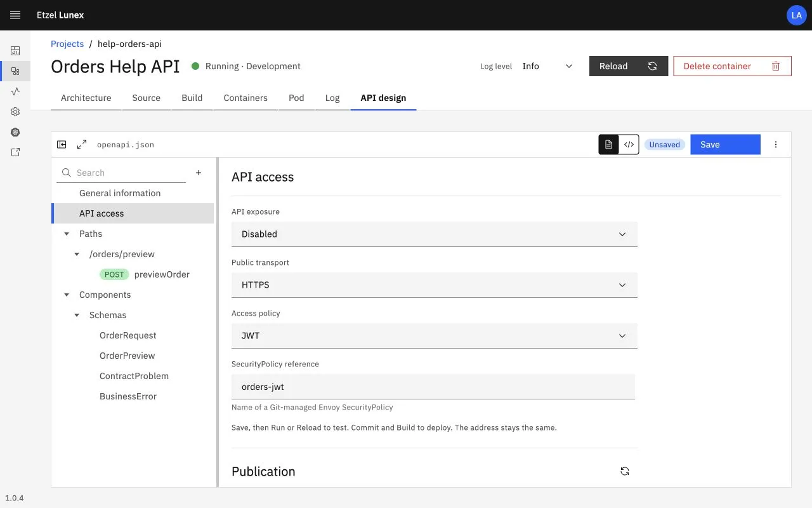Open the Log tab
Viewport: 812px width, 508px height.
(x=332, y=98)
